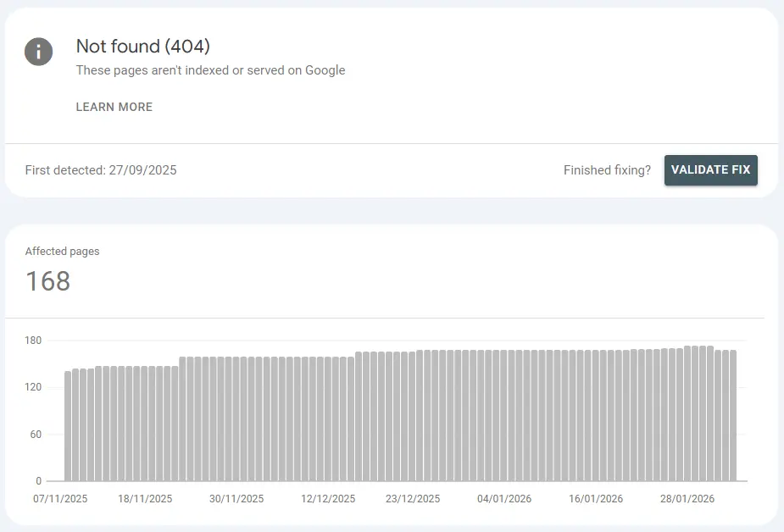Click the gray info icon beside Not found

pos(39,52)
